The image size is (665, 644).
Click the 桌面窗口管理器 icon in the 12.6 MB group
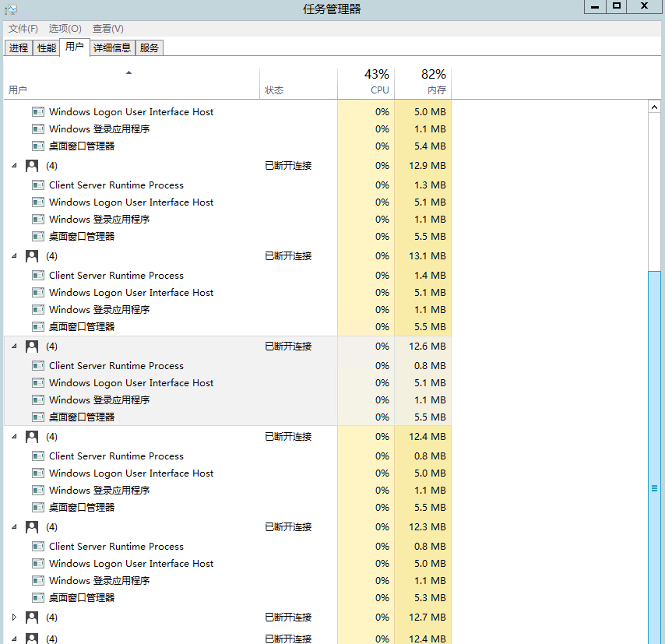coord(38,417)
